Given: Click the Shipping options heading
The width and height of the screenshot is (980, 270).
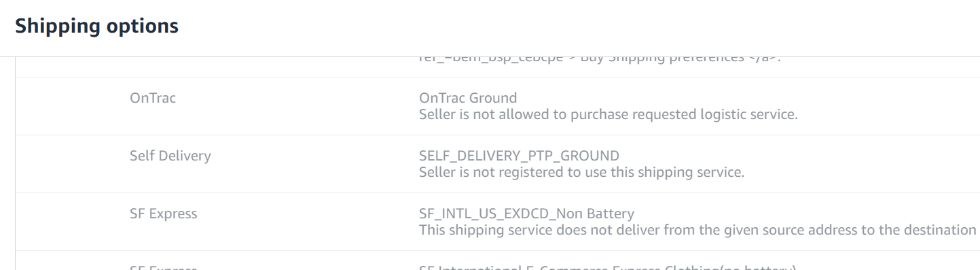Looking at the screenshot, I should click(96, 26).
